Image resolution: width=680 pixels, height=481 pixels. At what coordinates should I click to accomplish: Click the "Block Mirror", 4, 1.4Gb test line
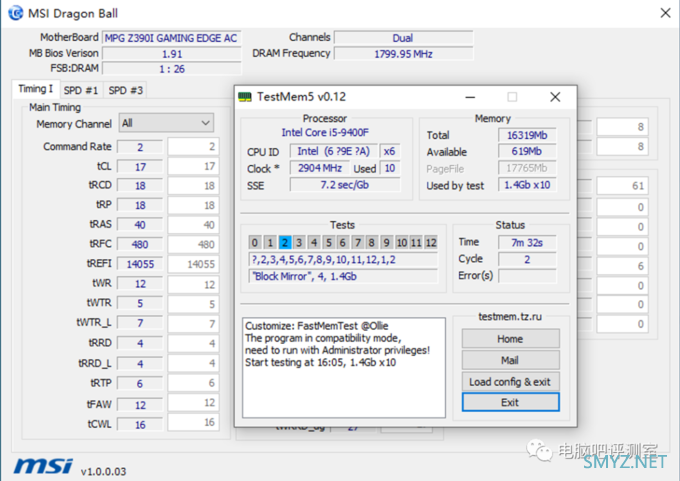pyautogui.click(x=343, y=276)
